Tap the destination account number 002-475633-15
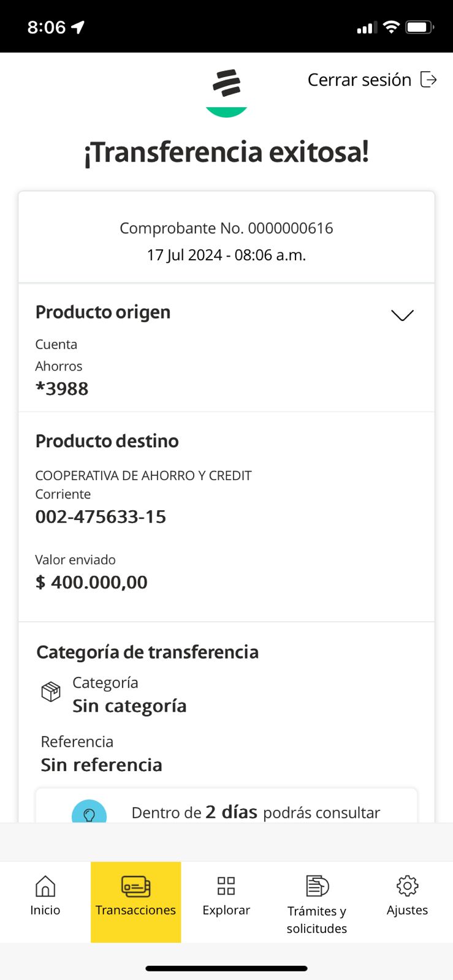 (x=101, y=517)
